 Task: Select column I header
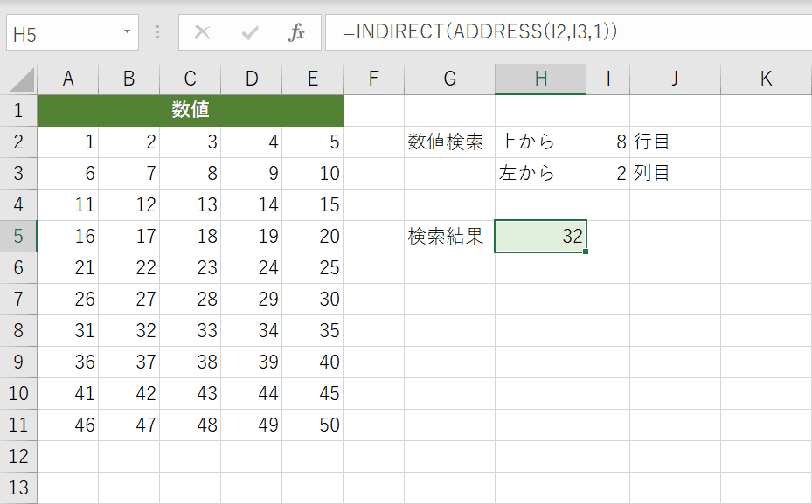click(608, 79)
